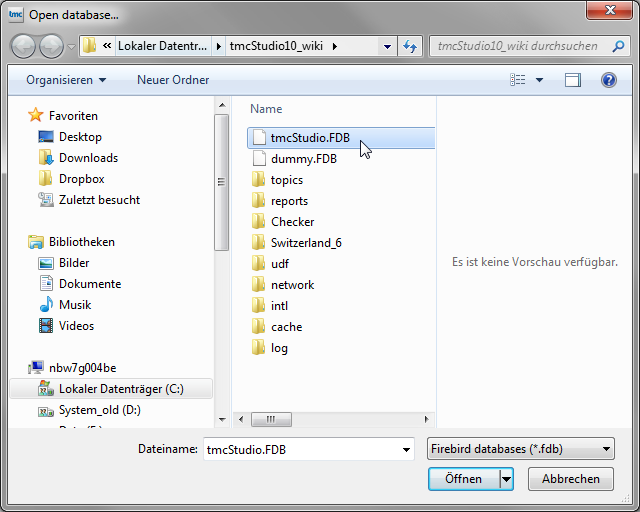The width and height of the screenshot is (640, 512).
Task: Select the dummy.FDB file
Action: tap(303, 159)
